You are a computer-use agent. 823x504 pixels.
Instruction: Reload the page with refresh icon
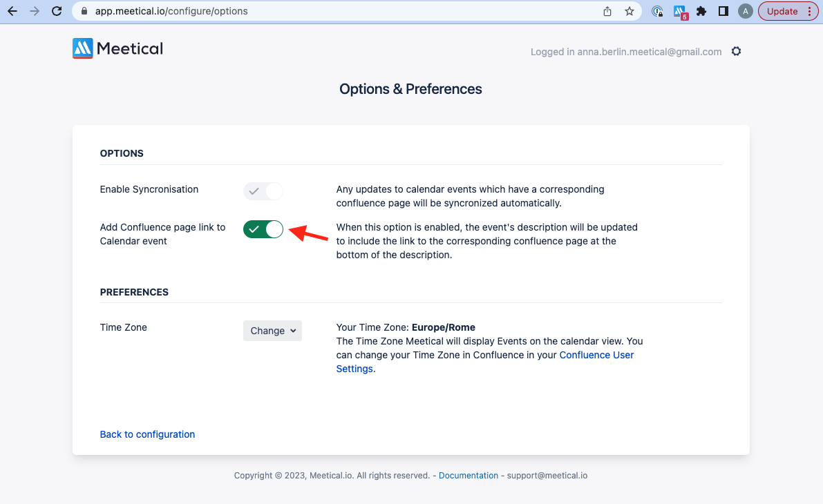(x=57, y=11)
